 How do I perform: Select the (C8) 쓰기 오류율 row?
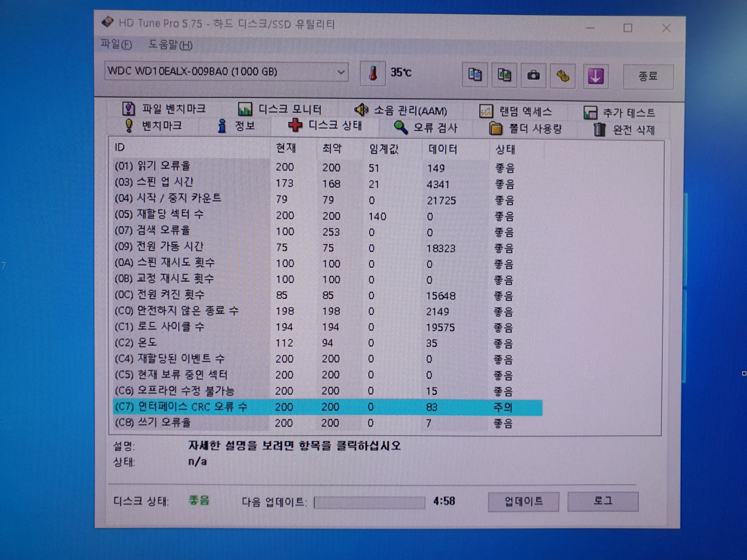click(328, 423)
